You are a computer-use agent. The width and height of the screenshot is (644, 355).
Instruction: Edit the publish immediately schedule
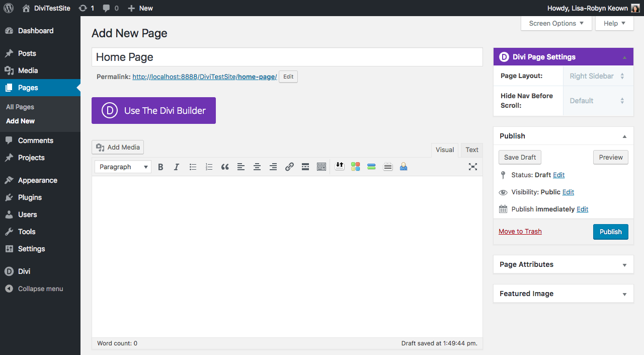click(582, 209)
